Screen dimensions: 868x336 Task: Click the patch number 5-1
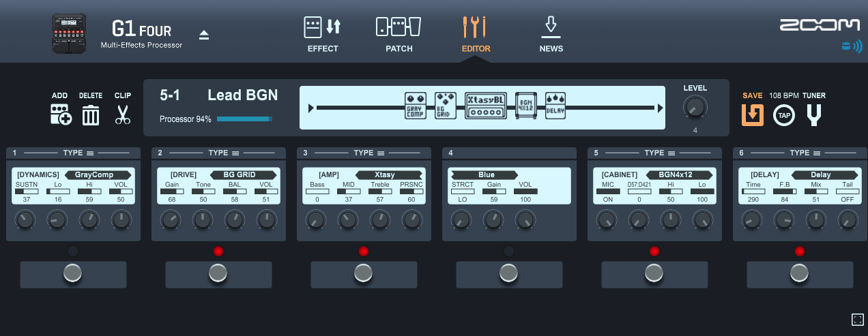tap(170, 95)
